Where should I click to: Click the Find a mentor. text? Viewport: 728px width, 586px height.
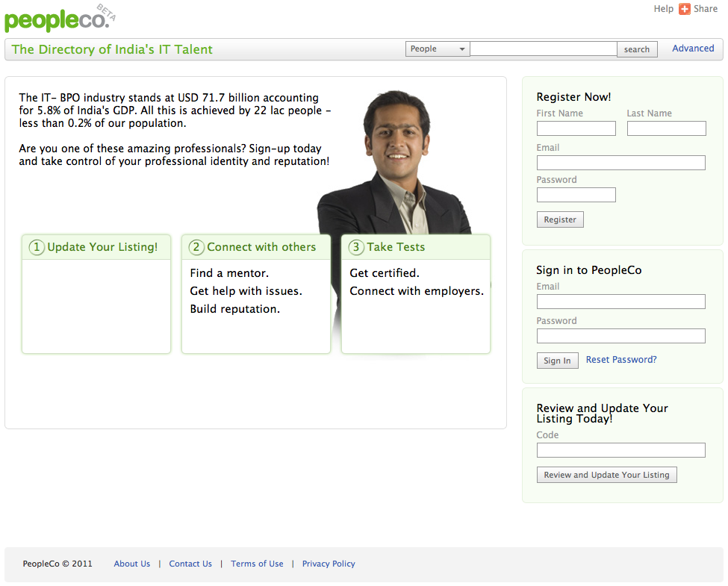229,273
